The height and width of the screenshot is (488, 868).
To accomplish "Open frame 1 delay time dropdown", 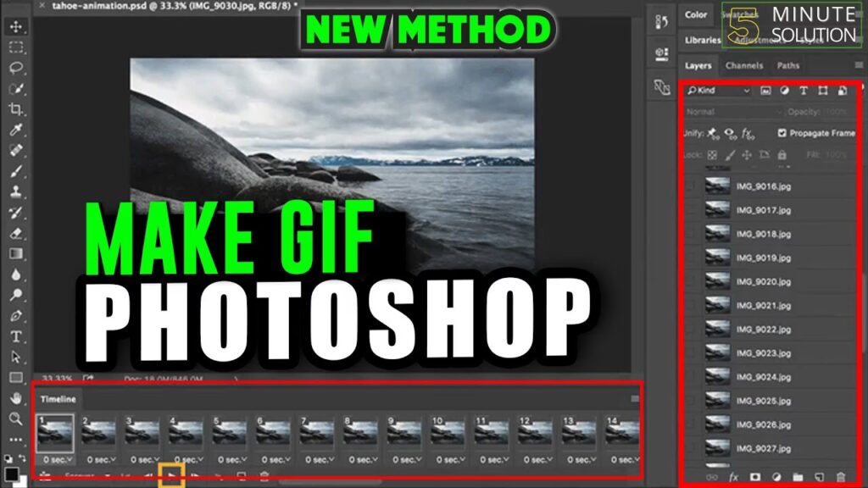I will [55, 460].
